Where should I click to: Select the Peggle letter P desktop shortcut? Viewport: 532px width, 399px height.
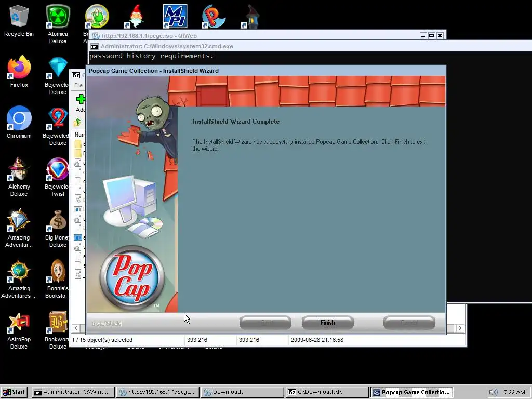214,16
